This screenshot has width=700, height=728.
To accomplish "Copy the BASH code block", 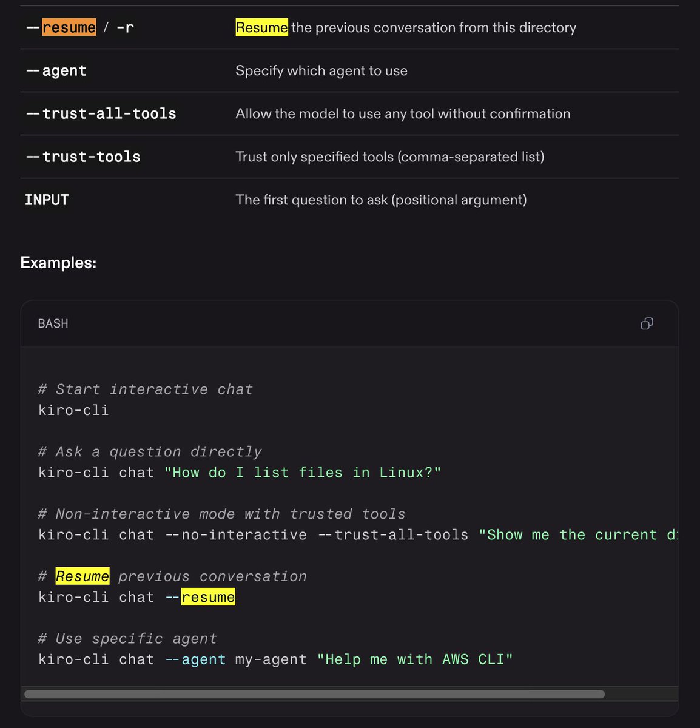I will tap(647, 323).
